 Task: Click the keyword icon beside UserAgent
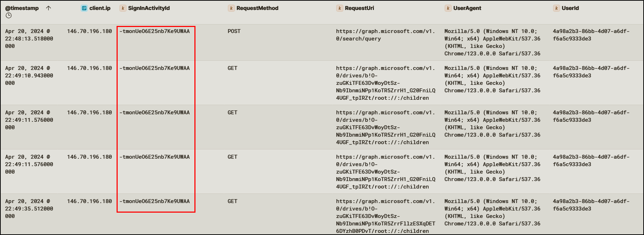pyautogui.click(x=448, y=8)
